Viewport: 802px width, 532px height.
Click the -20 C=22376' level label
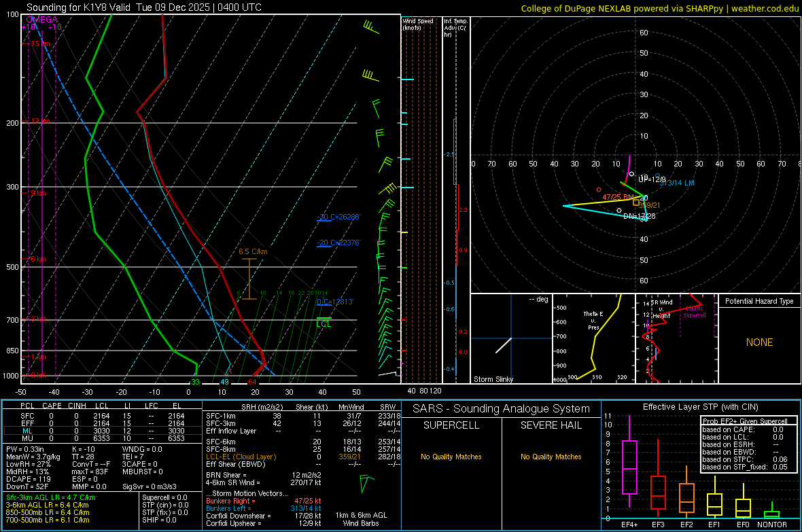338,243
